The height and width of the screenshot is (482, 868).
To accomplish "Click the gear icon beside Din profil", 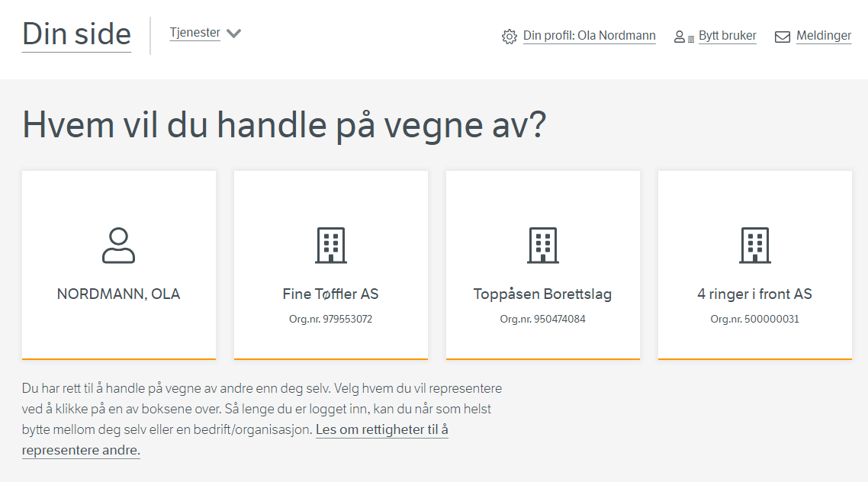I will click(510, 37).
